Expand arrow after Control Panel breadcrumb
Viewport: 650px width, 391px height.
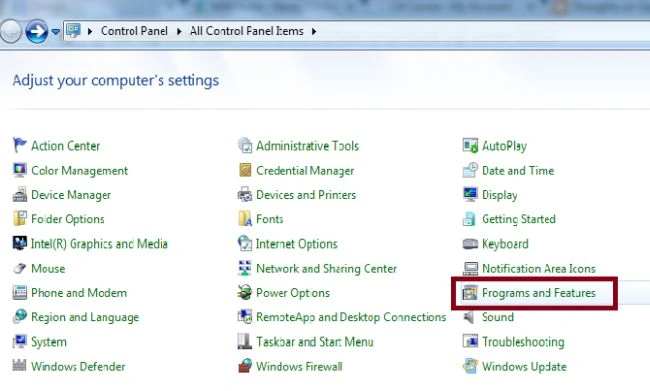pyautogui.click(x=179, y=31)
